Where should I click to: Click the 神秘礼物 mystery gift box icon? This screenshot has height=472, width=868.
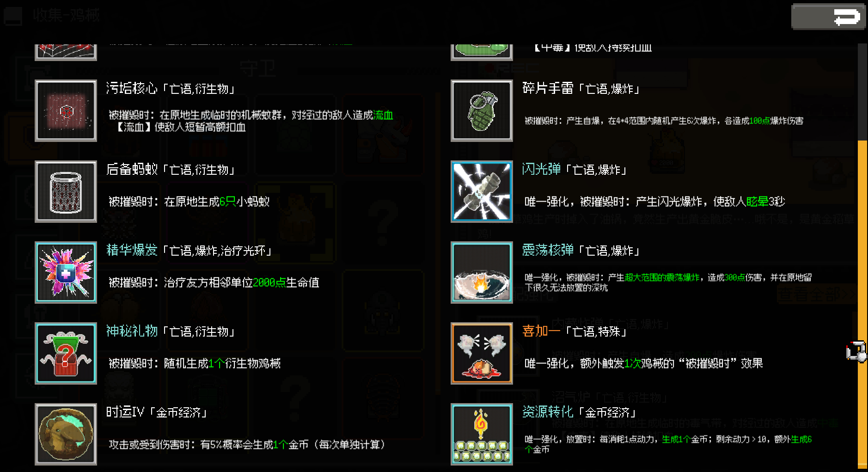pyautogui.click(x=66, y=354)
